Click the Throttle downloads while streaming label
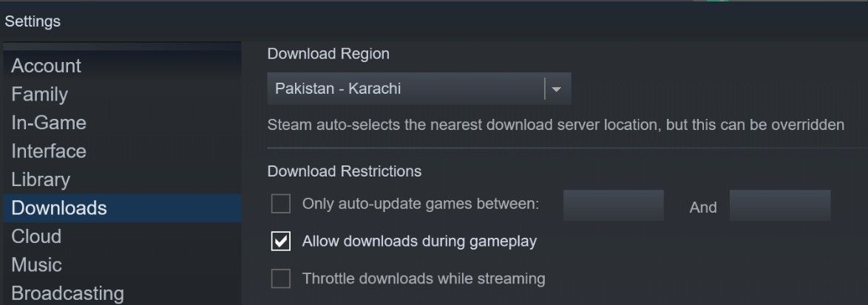This screenshot has height=305, width=868. [424, 278]
